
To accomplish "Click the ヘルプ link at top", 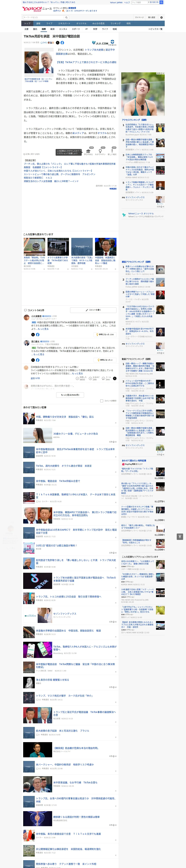I will pyautogui.click(x=127, y=2).
